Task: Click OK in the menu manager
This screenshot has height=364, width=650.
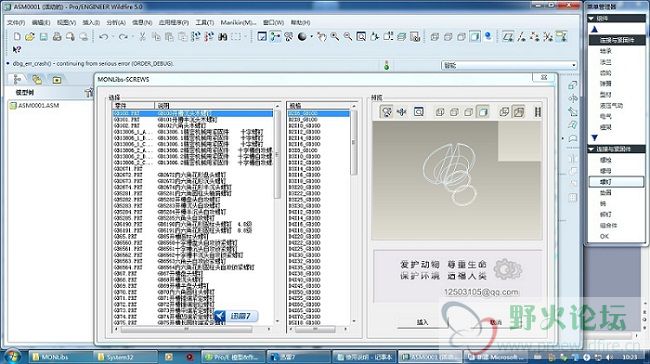Action: (x=604, y=236)
